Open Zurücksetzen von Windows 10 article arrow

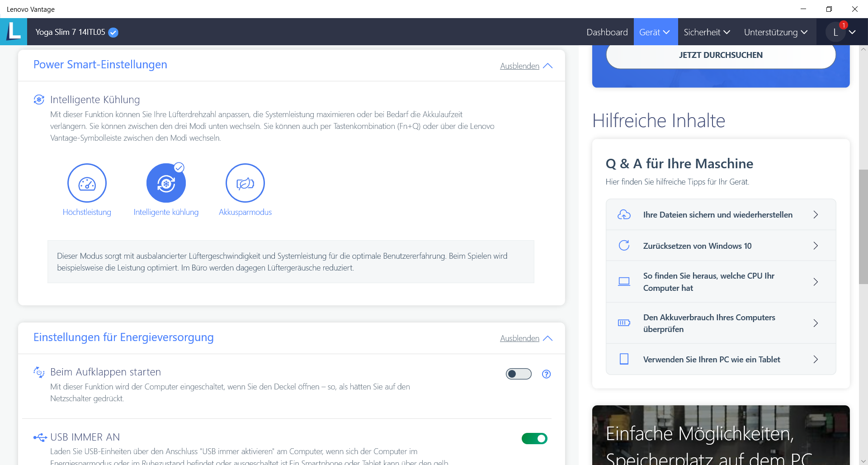(816, 246)
